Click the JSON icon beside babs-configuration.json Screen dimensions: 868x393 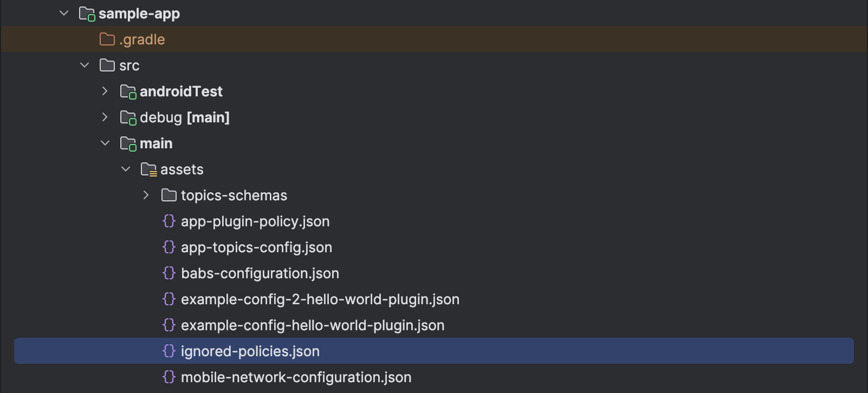click(x=169, y=273)
